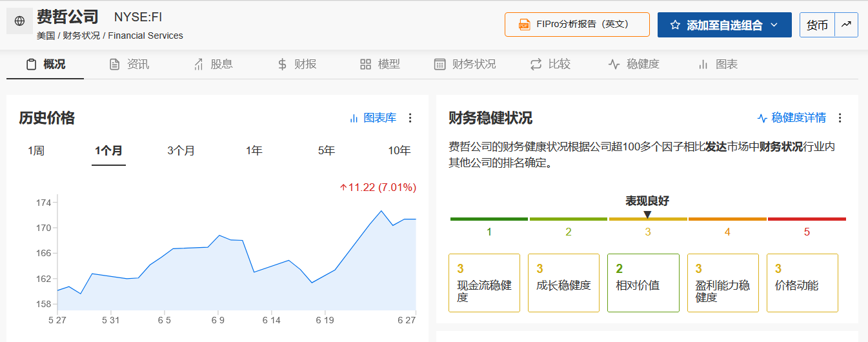Screen dimensions: 868x342
Task: Select the 1周 price range
Action: (x=36, y=151)
